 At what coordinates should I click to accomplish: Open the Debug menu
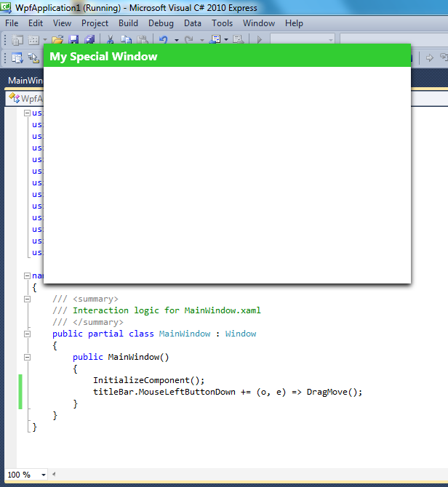click(161, 23)
